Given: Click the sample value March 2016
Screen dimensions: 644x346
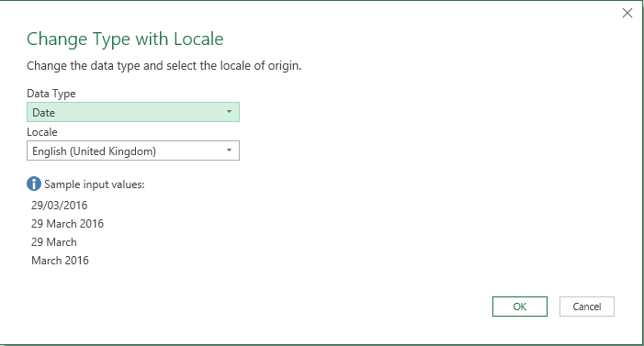Looking at the screenshot, I should coord(60,261).
